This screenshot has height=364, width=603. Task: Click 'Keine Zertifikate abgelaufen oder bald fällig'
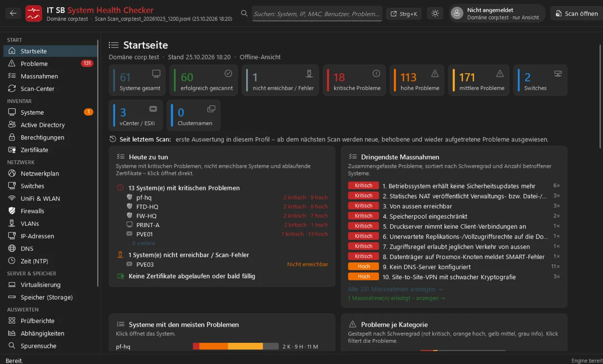pos(192,276)
